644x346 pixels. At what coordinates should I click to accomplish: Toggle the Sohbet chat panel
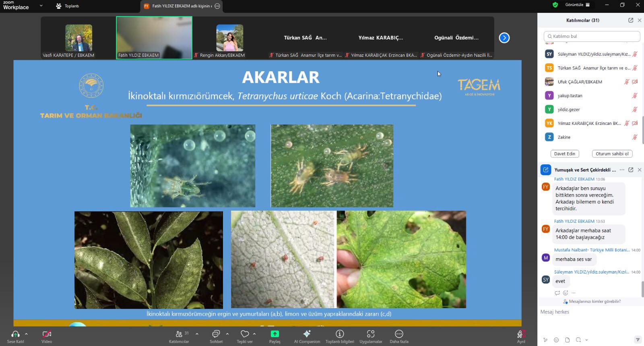(216, 334)
